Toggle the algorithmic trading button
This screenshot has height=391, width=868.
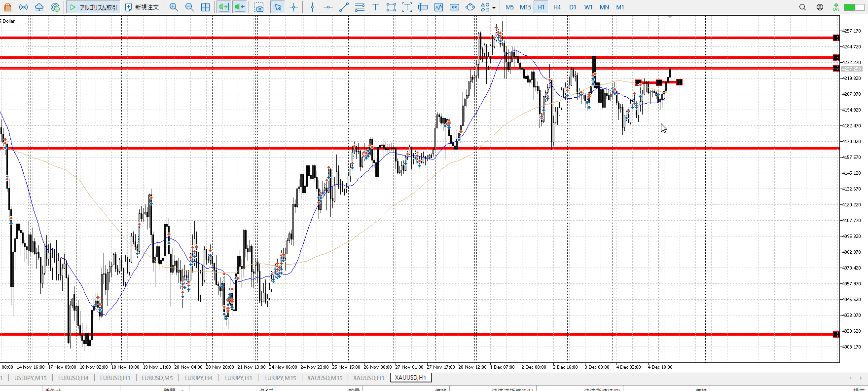pyautogui.click(x=93, y=7)
